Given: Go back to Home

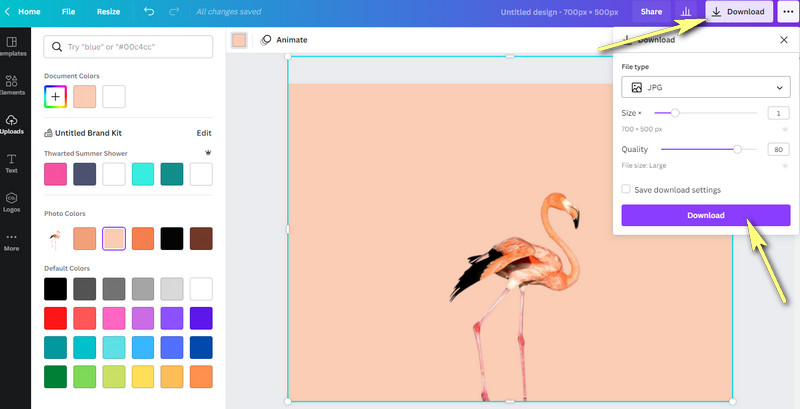Looking at the screenshot, I should pyautogui.click(x=23, y=11).
